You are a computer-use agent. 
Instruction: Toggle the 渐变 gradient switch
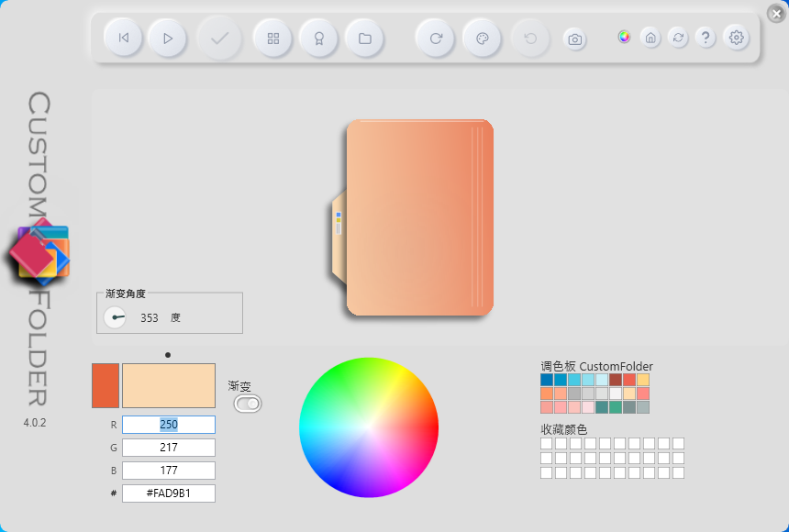coord(248,404)
